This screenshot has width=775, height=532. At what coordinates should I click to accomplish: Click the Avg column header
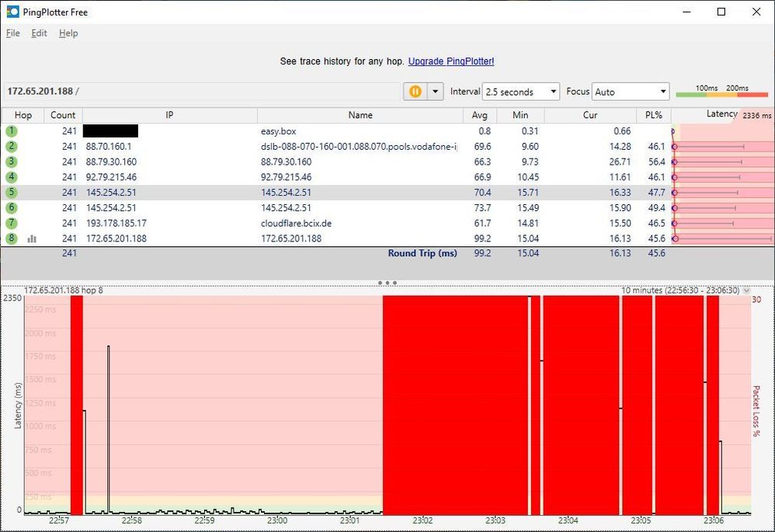coord(479,115)
